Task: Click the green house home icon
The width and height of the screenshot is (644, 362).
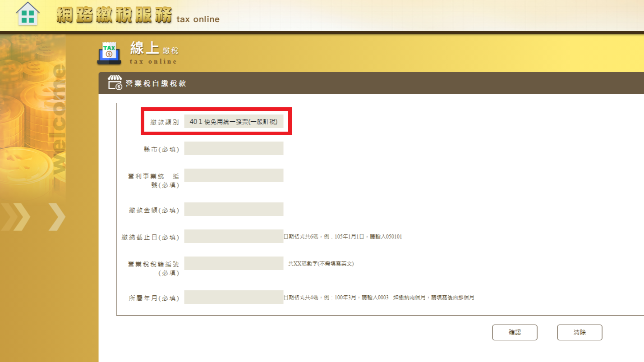Action: 28,14
